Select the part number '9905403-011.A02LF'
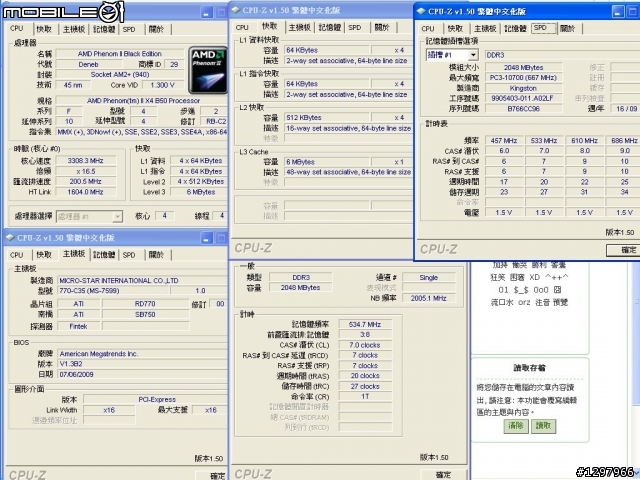This screenshot has height=480, width=640. coord(523,98)
